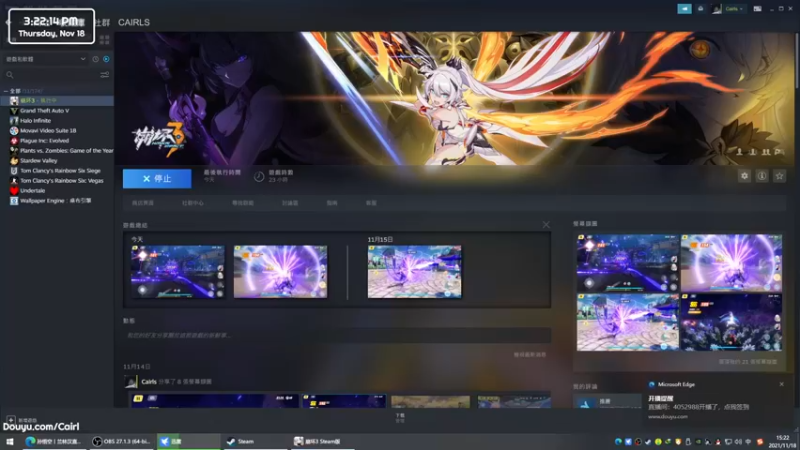Open Steam notifications icon in header
Viewport: 800px width, 450px height.
(x=701, y=9)
